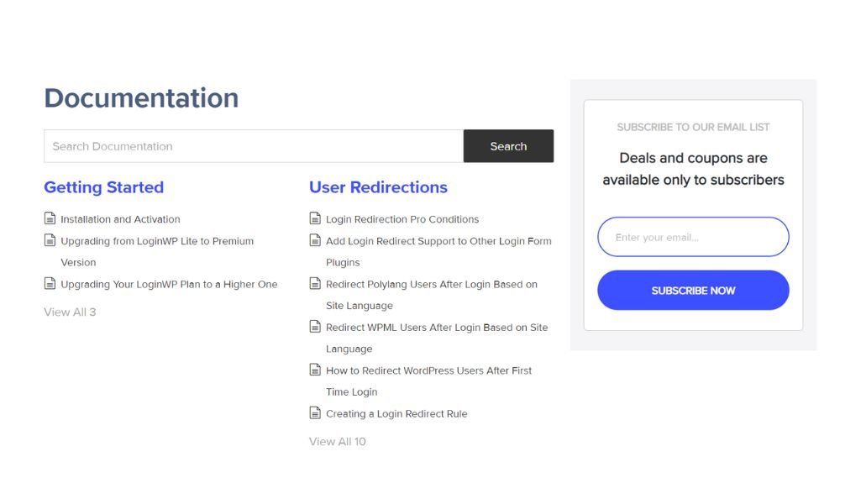Click the document icon beside Redirect Polylang Users
Image resolution: width=861 pixels, height=504 pixels.
click(x=315, y=284)
